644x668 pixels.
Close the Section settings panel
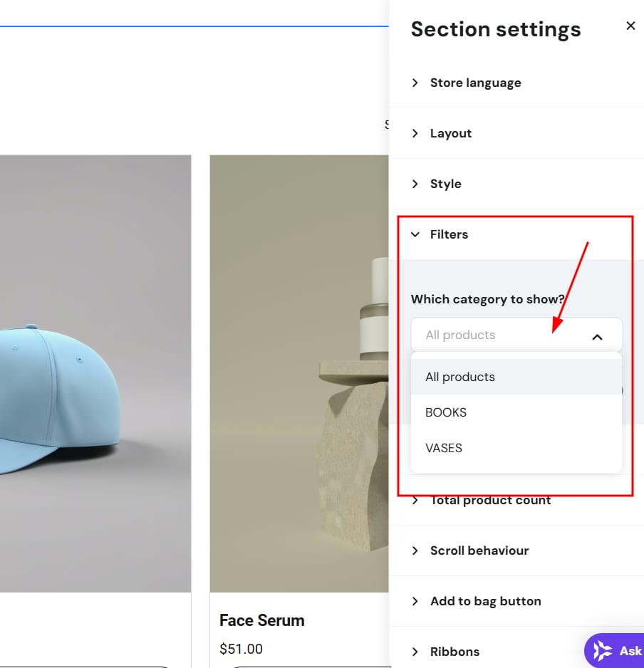coord(630,26)
